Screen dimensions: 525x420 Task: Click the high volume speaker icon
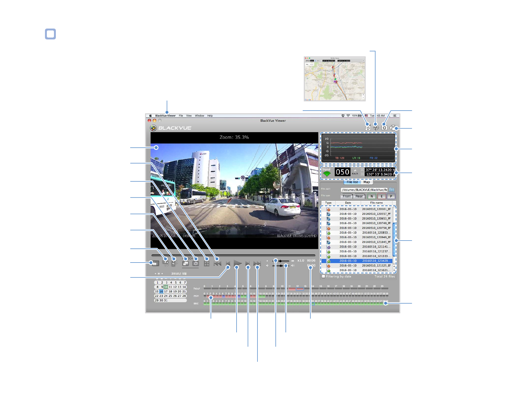pos(293,265)
